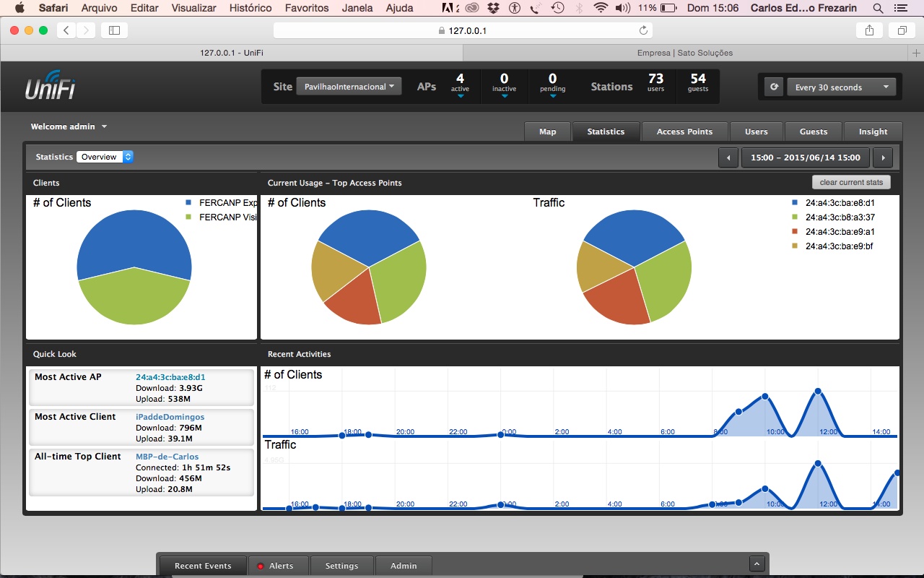924x578 pixels.
Task: Click blue legend swatch for 24:a4:3c:ba:e8:d1
Action: pos(795,203)
